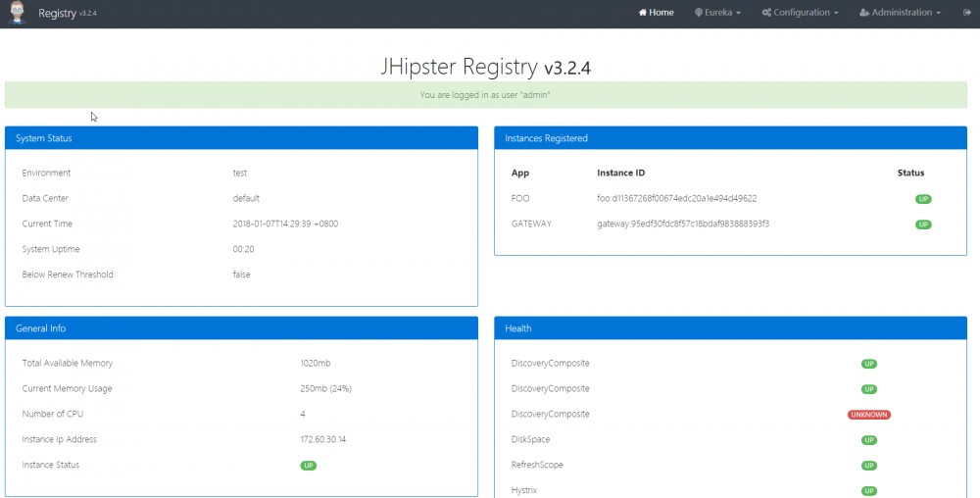This screenshot has width=980, height=498.
Task: Click the Current Time value
Action: click(x=285, y=224)
